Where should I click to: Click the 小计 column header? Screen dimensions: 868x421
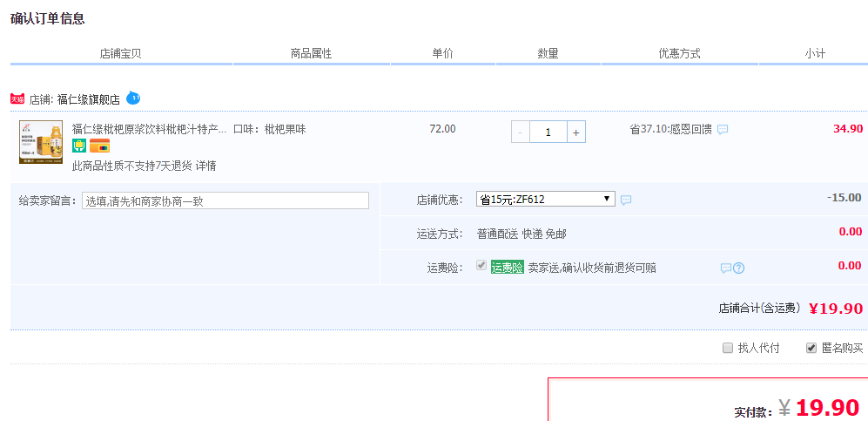click(815, 54)
